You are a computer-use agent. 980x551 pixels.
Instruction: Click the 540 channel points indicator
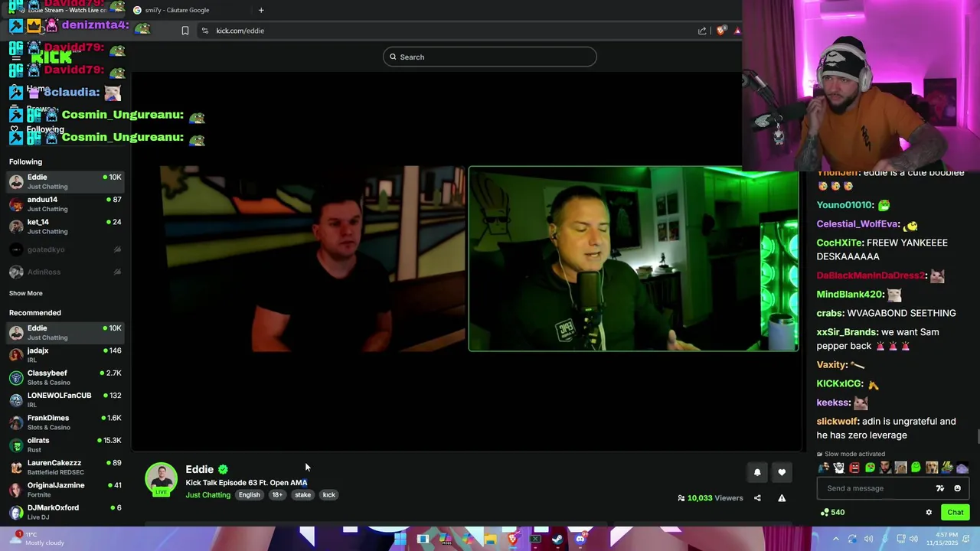[x=832, y=513]
